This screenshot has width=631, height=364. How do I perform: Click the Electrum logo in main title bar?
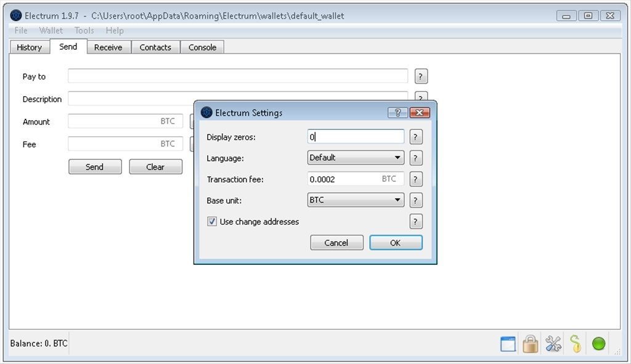(15, 15)
